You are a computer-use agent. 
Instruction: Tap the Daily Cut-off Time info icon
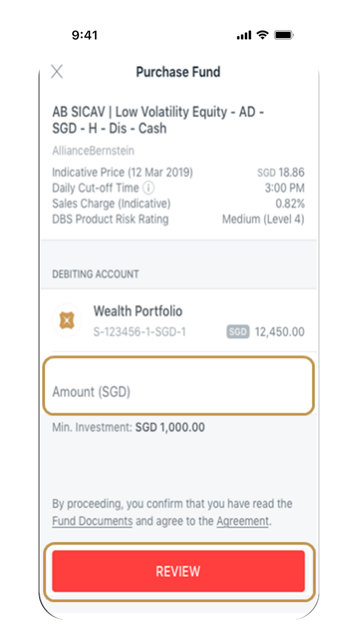coord(148,188)
